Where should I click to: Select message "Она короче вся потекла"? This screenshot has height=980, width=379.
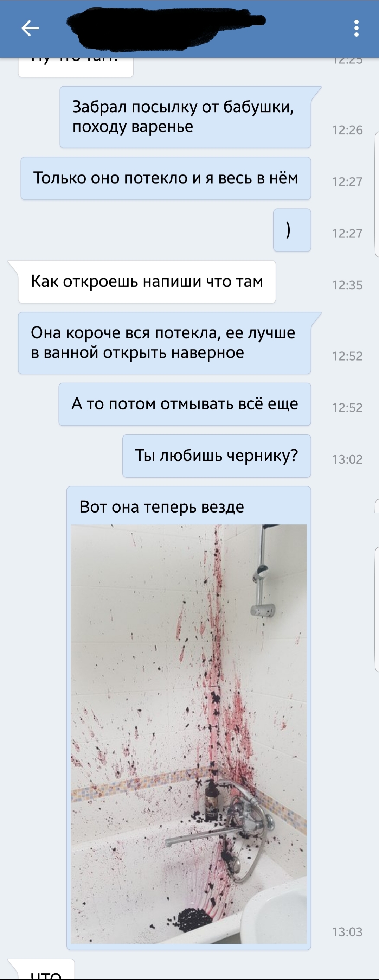coord(165,343)
